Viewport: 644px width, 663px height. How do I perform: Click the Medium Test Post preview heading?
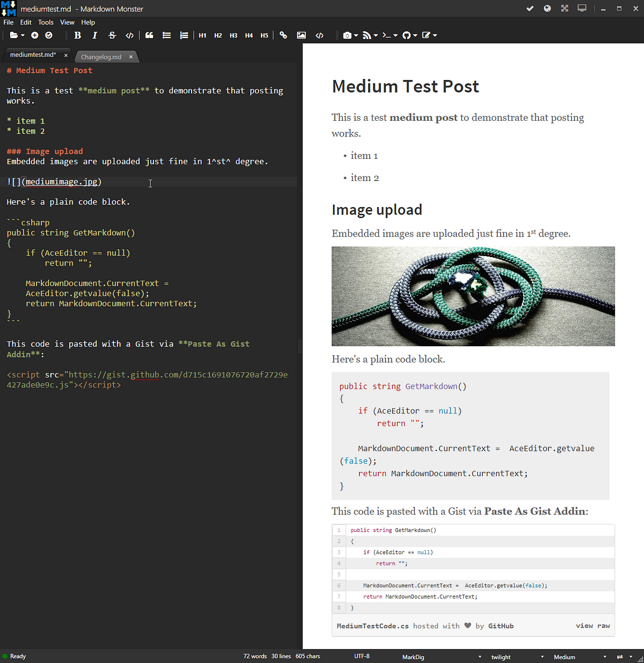point(405,86)
